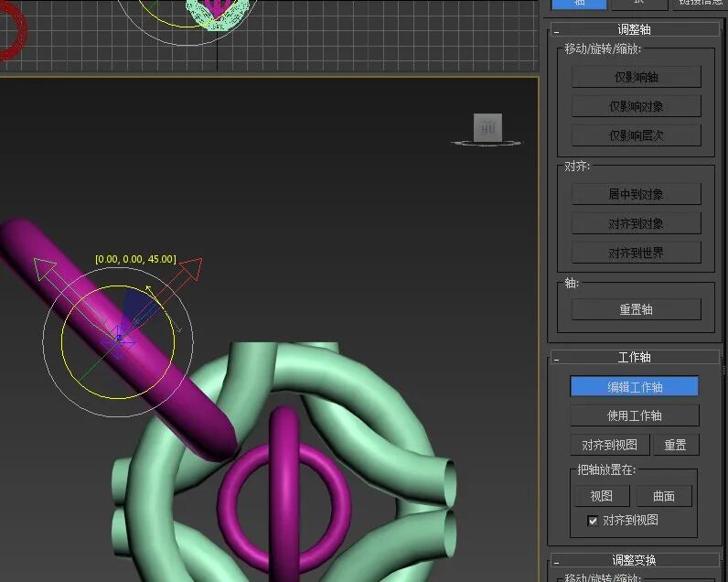Click the gray pivot axis arrow
This screenshot has width=728, height=582.
[x=46, y=268]
